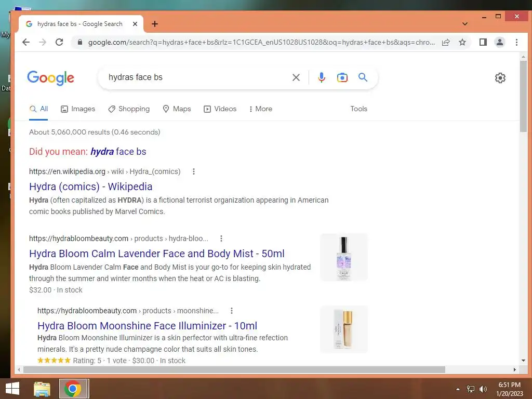The width and height of the screenshot is (532, 399).
Task: Open the tab search dropdown arrow
Action: tap(465, 24)
